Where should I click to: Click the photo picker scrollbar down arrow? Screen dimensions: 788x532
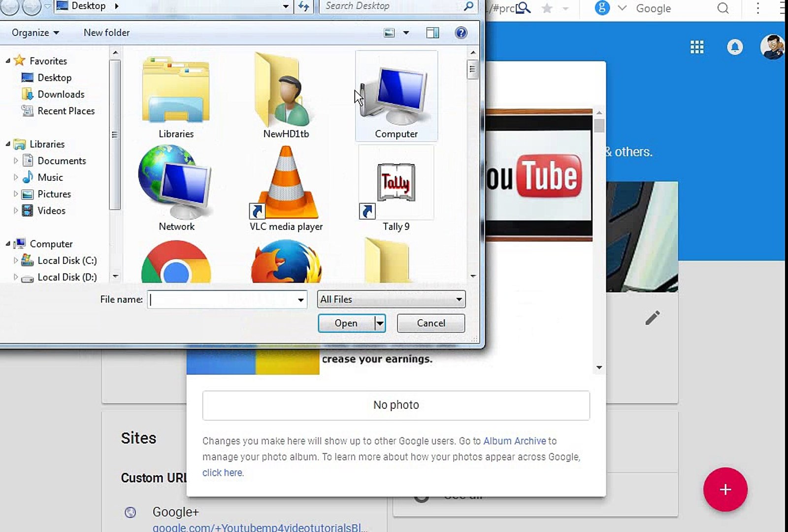pyautogui.click(x=599, y=367)
